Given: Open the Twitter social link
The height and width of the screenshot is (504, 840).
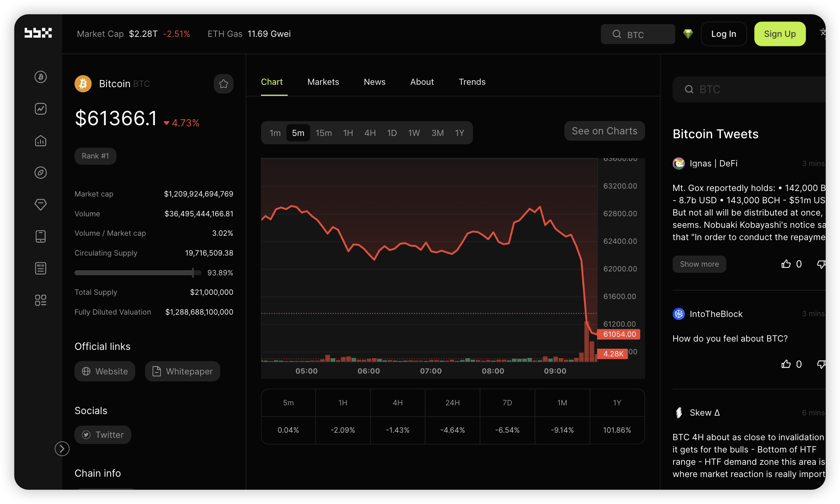Looking at the screenshot, I should tap(103, 435).
